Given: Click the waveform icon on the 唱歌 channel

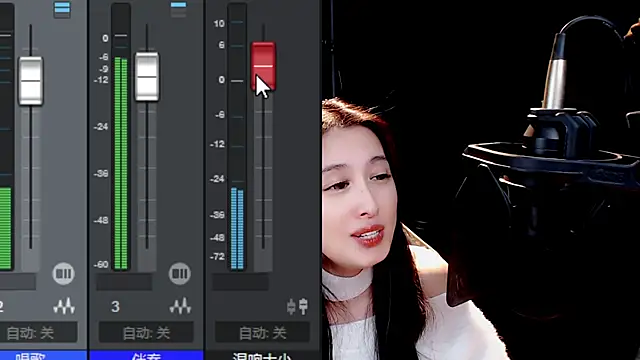Looking at the screenshot, I should point(64,306).
